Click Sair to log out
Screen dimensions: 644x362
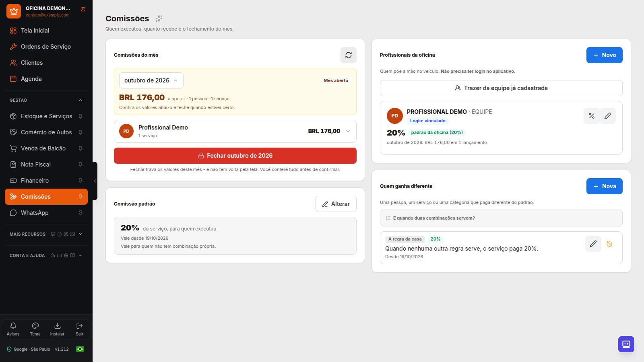point(79,329)
